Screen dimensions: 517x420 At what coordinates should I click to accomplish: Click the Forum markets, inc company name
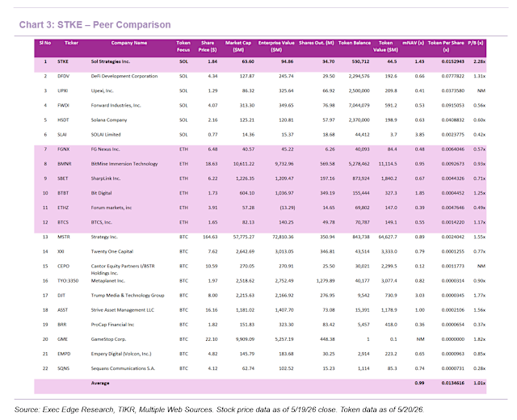(x=111, y=208)
